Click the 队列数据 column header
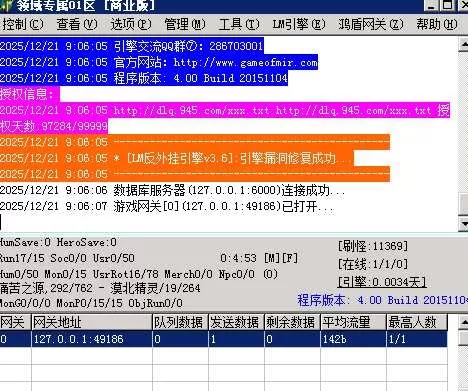This screenshot has height=391, width=468. tap(180, 322)
